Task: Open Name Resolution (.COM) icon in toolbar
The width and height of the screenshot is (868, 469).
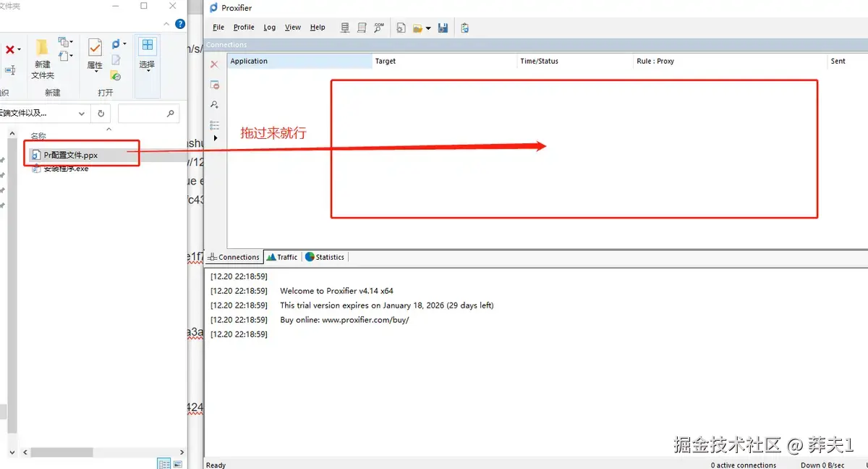Action: pyautogui.click(x=379, y=28)
